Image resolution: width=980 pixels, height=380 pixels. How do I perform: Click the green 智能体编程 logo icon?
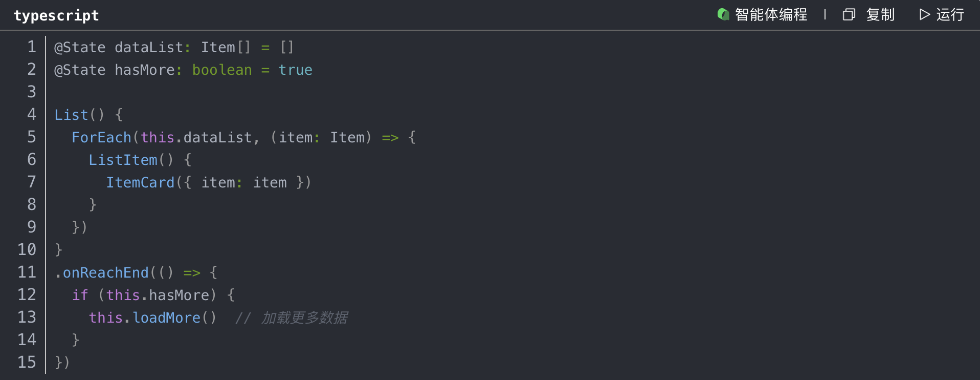723,14
